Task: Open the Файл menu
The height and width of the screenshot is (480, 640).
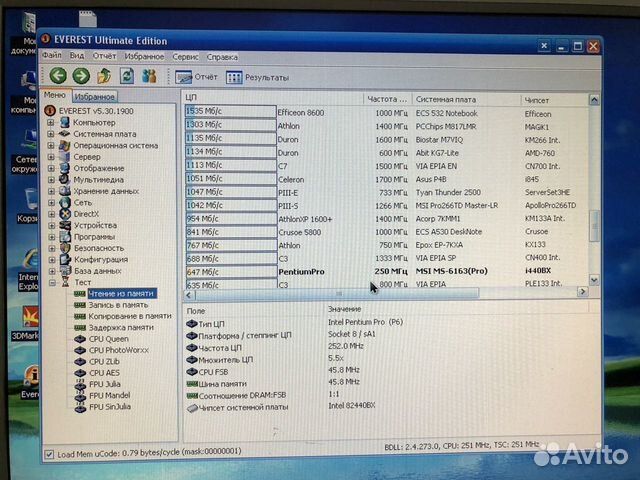Action: point(52,55)
